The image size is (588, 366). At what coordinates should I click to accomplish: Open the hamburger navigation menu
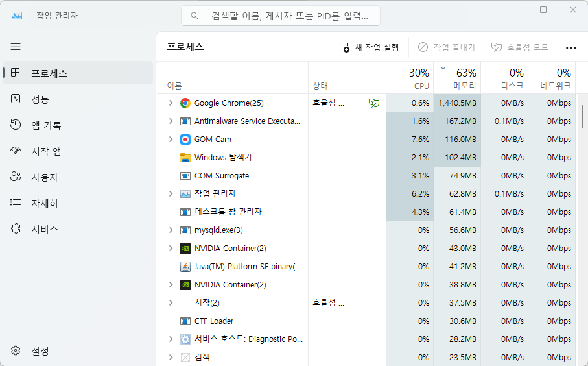(16, 47)
